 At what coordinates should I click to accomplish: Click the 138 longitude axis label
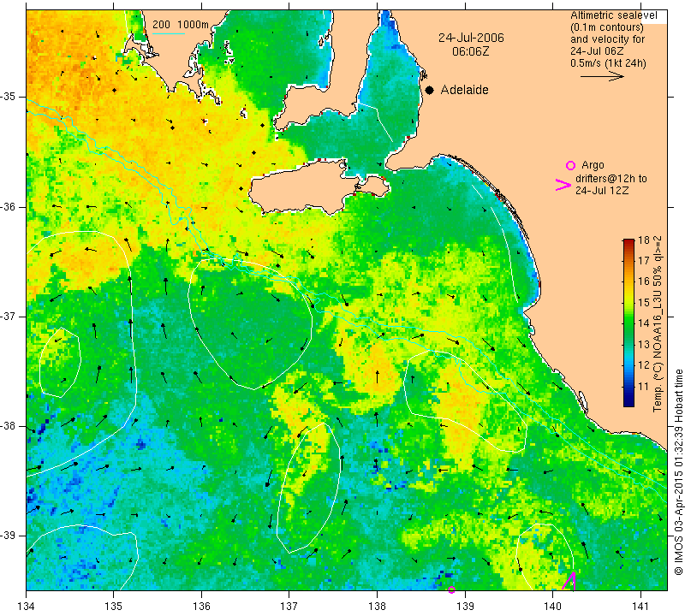click(377, 607)
